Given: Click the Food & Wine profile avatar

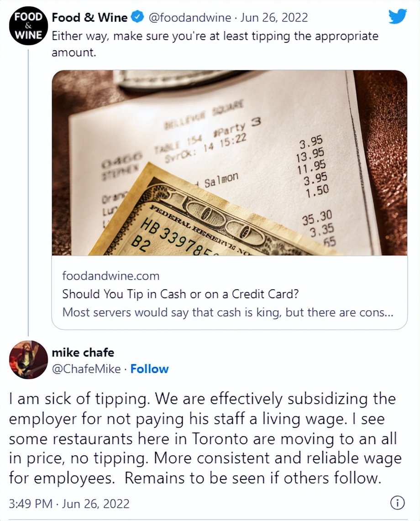Looking at the screenshot, I should pos(28,27).
